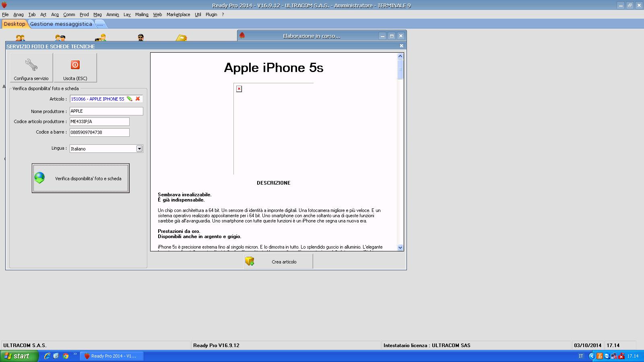Click Lingua combo box showing Italiano

pyautogui.click(x=106, y=148)
